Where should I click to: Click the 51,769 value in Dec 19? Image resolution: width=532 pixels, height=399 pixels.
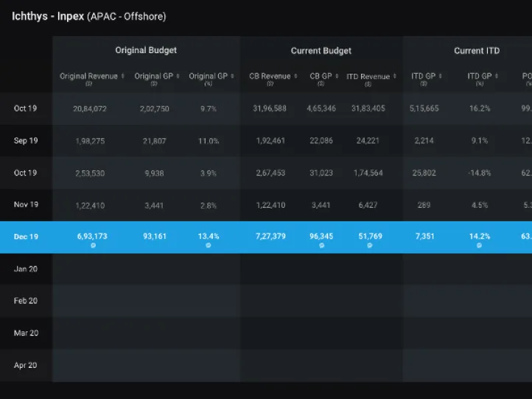(x=370, y=236)
